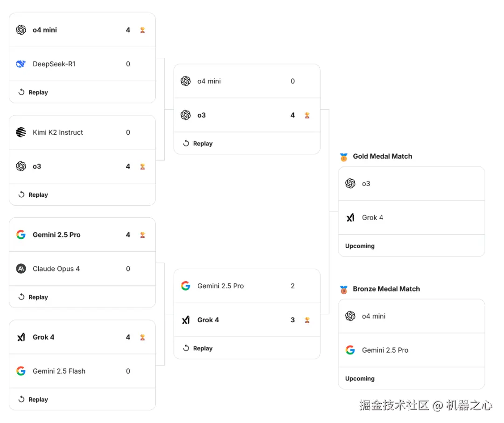Screen dimensions: 504x423
Task: Click Gemini 2.5 Pro name in Bronze Medal Match
Action: point(385,350)
